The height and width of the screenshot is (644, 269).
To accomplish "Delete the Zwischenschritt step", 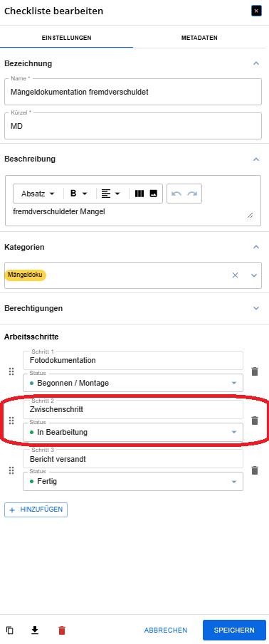I will coord(255,421).
